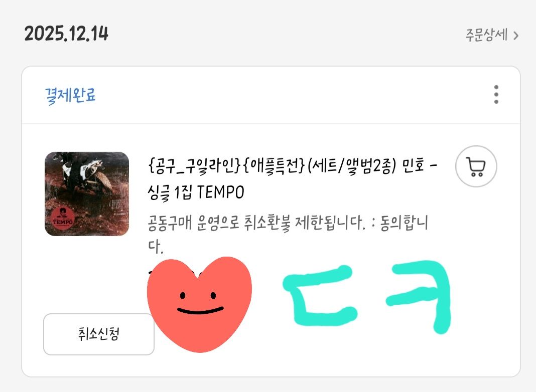Tap the 2025.12.14 order date heading
The image size is (536, 392).
[x=66, y=34]
